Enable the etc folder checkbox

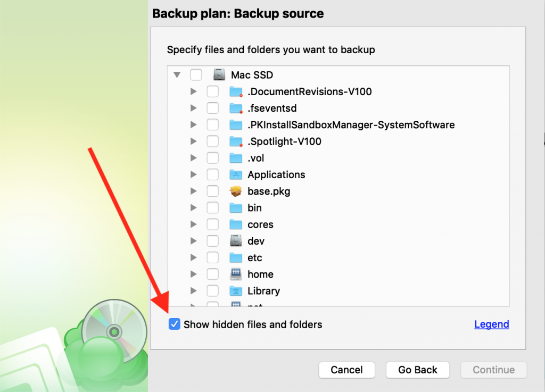(213, 257)
